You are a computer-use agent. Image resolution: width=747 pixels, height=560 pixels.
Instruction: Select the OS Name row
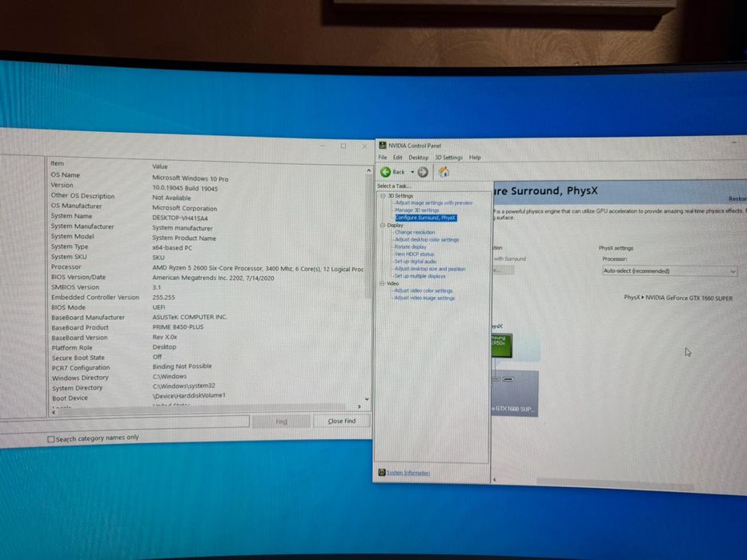[207, 177]
